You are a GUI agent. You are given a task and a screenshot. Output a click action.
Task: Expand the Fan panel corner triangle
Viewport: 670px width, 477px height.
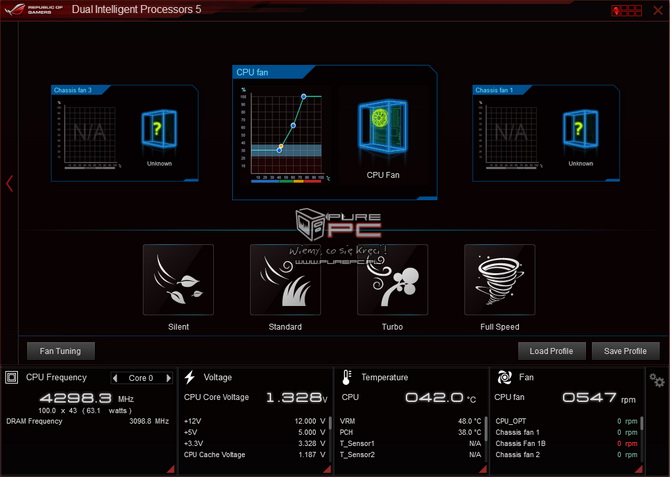click(639, 469)
